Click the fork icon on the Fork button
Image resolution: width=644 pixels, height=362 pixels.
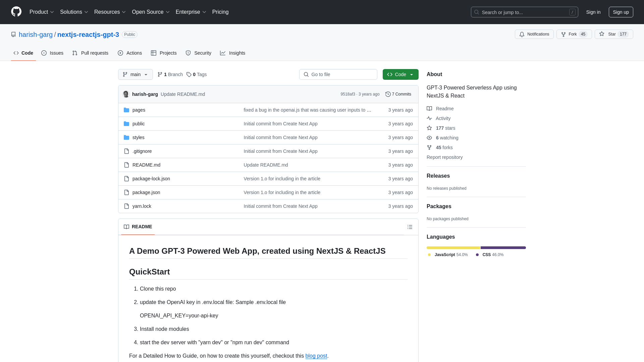coord(563,34)
